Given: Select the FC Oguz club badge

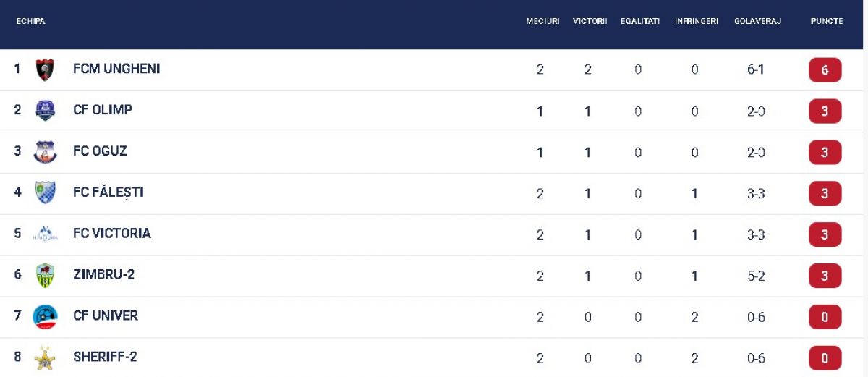Looking at the screenshot, I should pos(45,152).
